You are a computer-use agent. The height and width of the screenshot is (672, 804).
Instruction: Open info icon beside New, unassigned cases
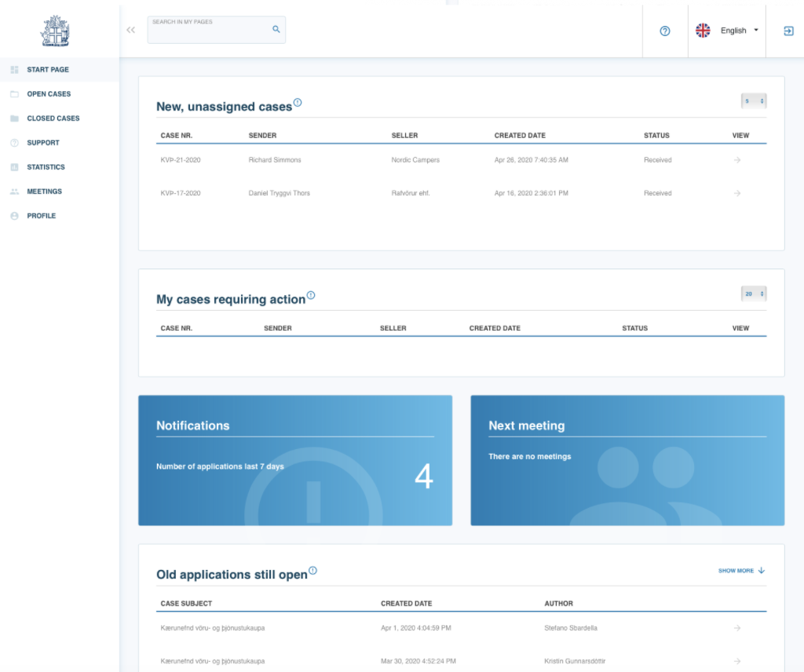(x=298, y=103)
